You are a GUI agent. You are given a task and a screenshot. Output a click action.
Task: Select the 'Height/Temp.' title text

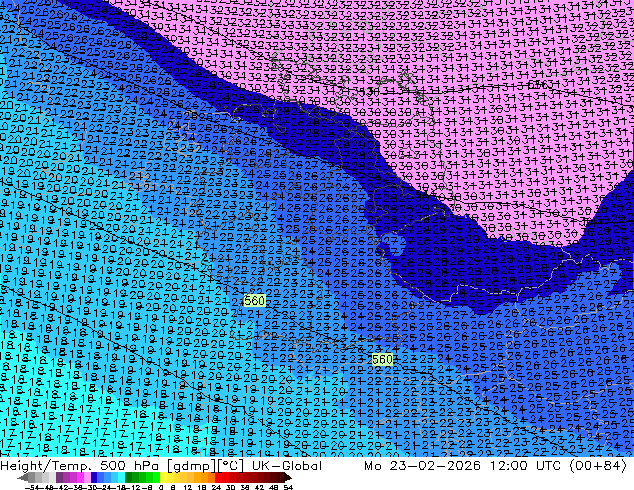[46, 466]
